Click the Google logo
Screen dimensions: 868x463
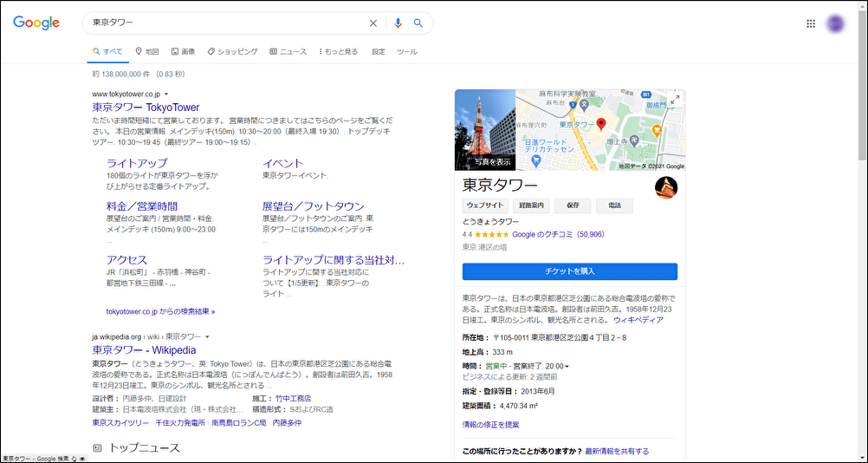(36, 23)
